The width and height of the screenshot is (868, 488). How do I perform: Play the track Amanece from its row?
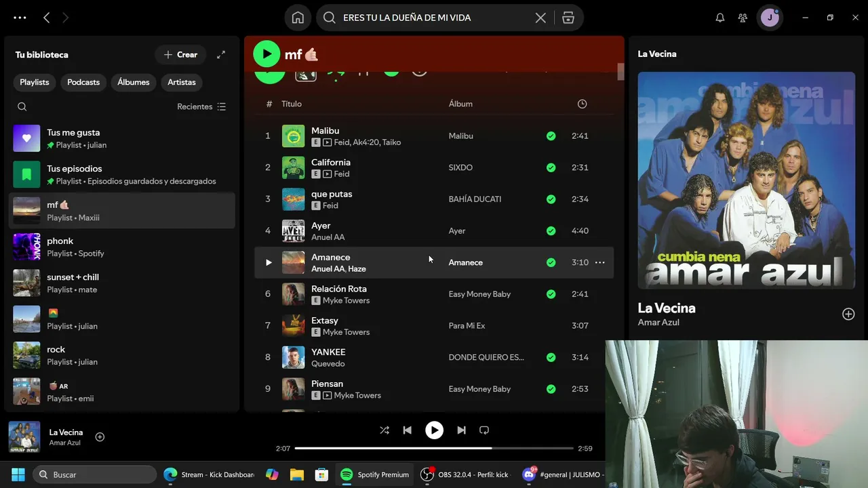(x=269, y=262)
